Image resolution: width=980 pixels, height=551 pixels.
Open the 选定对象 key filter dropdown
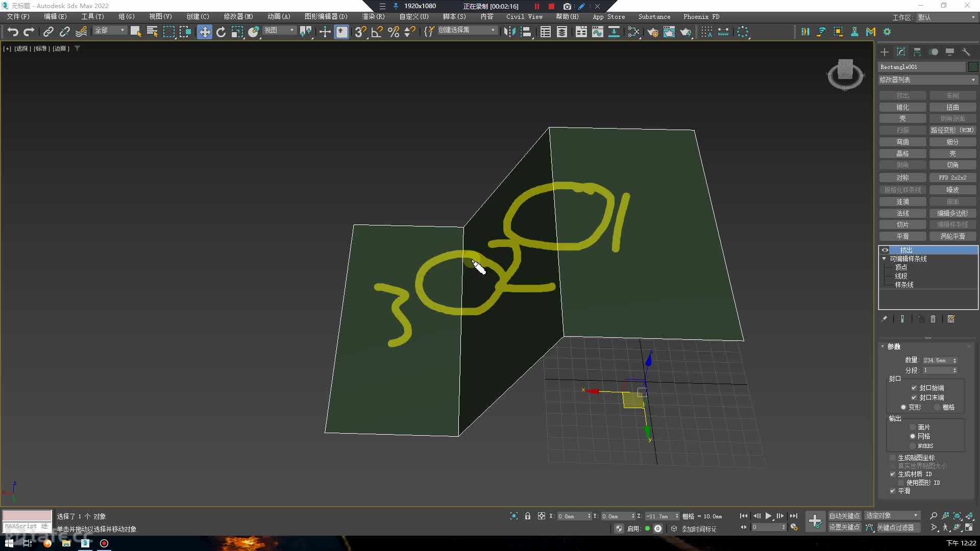[892, 516]
